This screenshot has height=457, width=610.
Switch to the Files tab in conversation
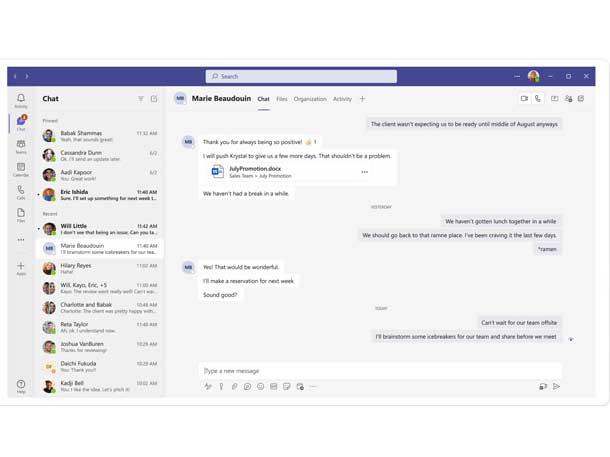click(x=282, y=99)
